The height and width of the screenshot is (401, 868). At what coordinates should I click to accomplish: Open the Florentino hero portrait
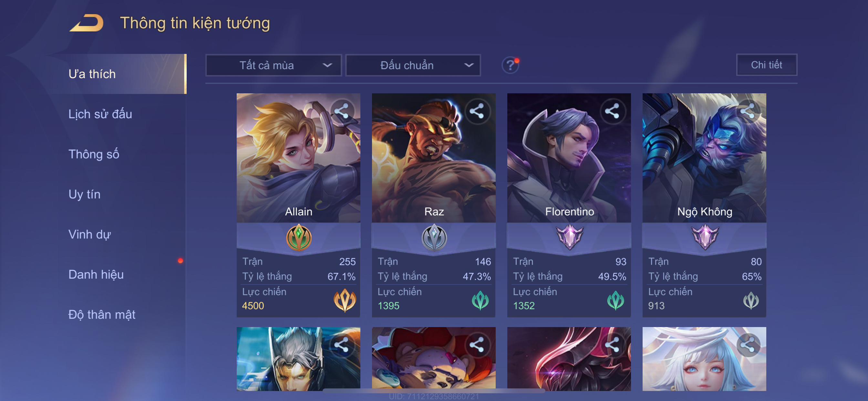569,158
